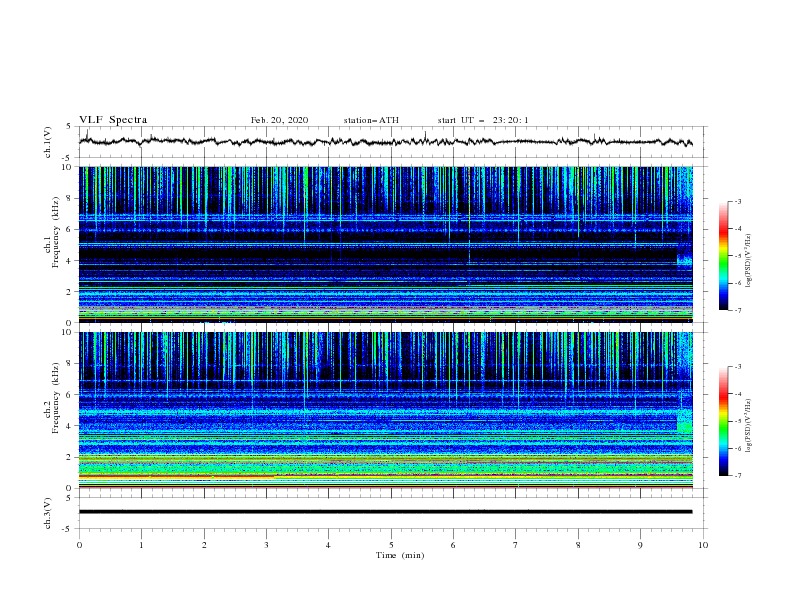Select the date text "Feb. 20, 2020"
The image size is (792, 612).
point(279,120)
